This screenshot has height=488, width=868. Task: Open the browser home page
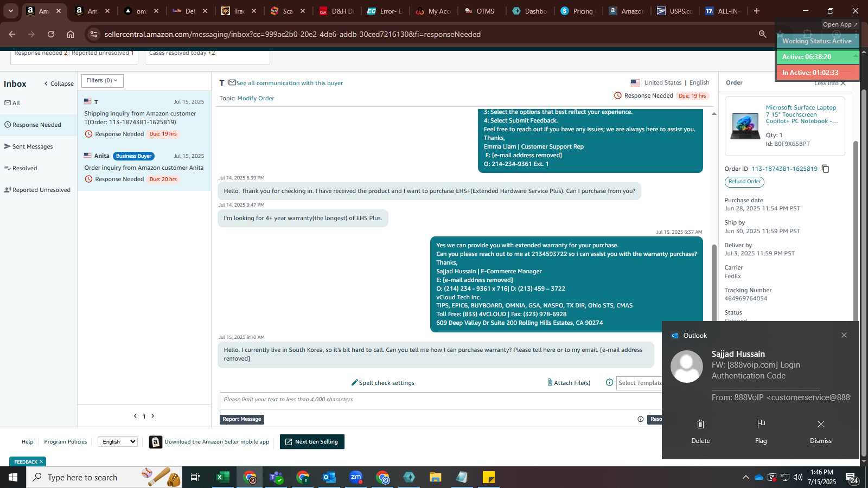(x=71, y=34)
